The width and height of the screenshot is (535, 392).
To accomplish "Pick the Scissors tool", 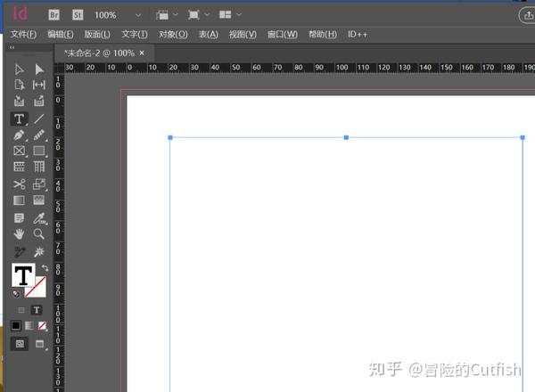I will (x=19, y=184).
